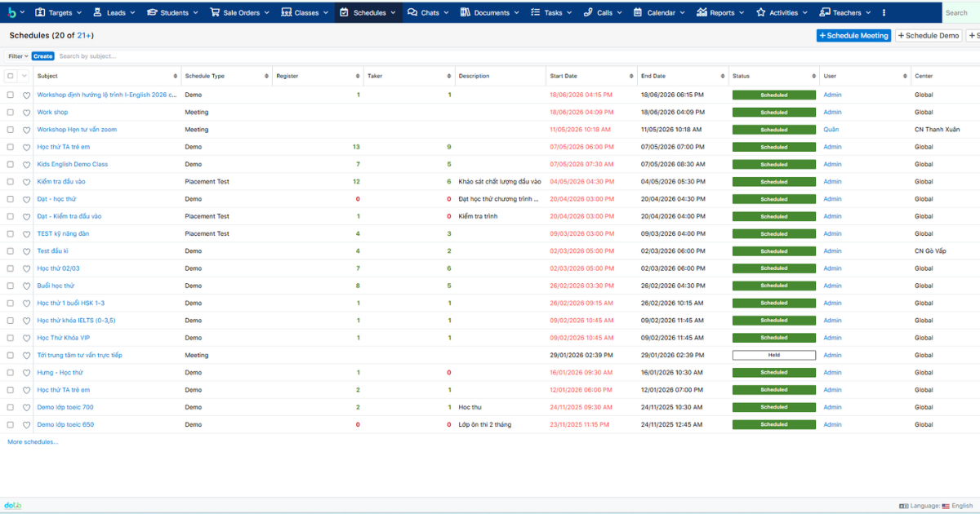980x514 pixels.
Task: Check the Workshop Hẹn tư vấn zoom checkbox
Action: pyautogui.click(x=11, y=130)
